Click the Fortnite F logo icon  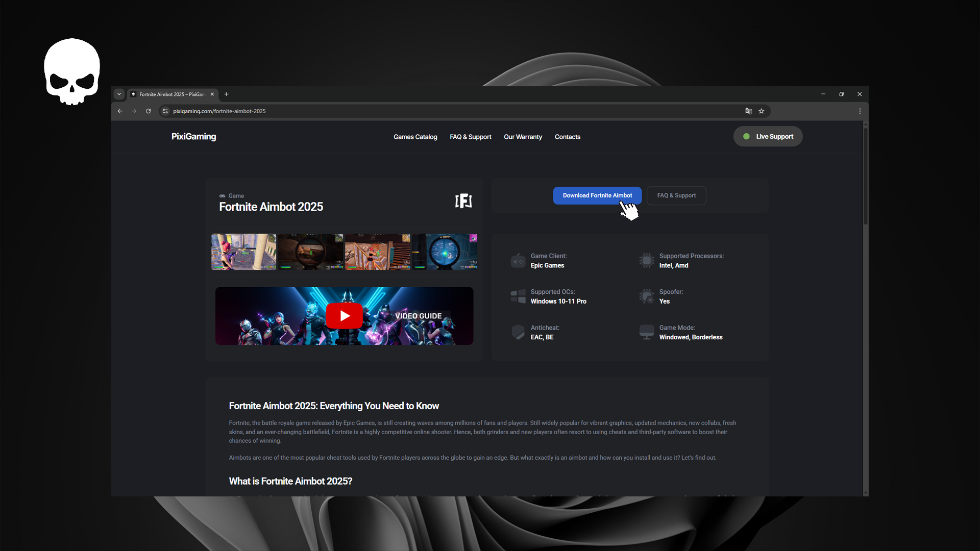click(463, 201)
